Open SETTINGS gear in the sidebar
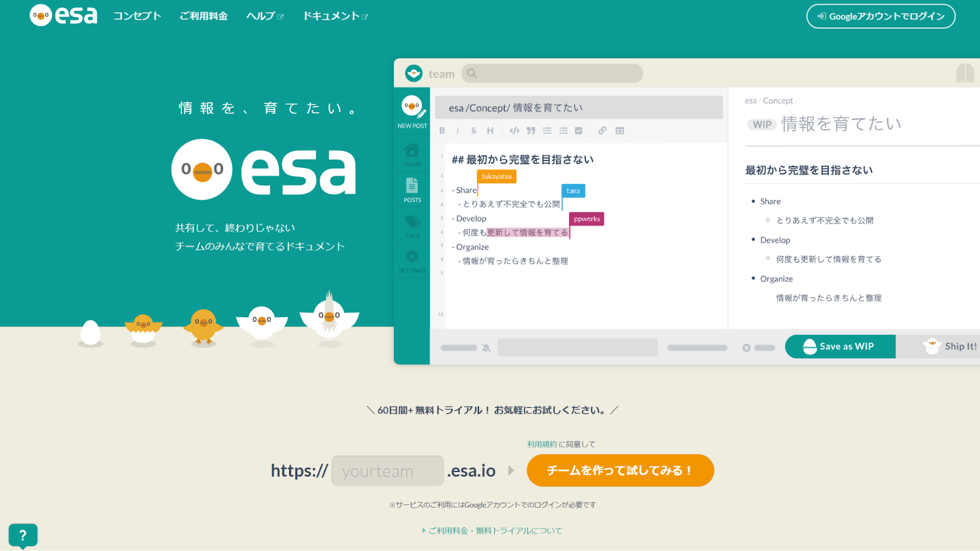The height and width of the screenshot is (551, 980). 412,261
